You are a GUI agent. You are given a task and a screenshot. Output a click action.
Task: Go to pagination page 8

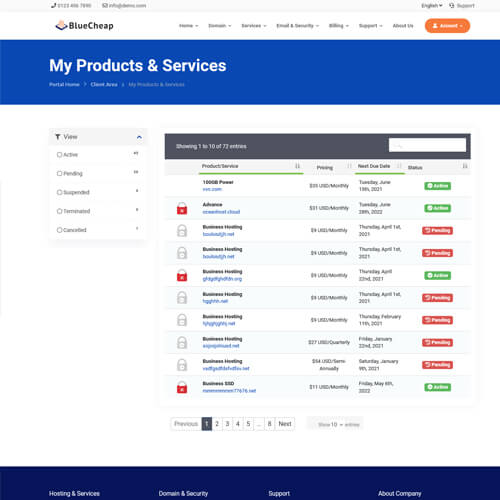tap(269, 424)
